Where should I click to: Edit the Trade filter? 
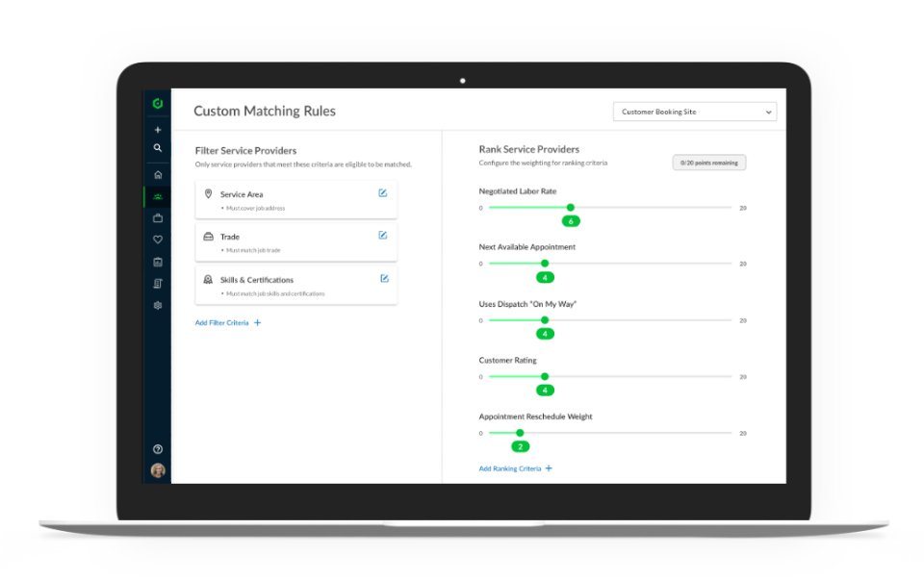382,236
